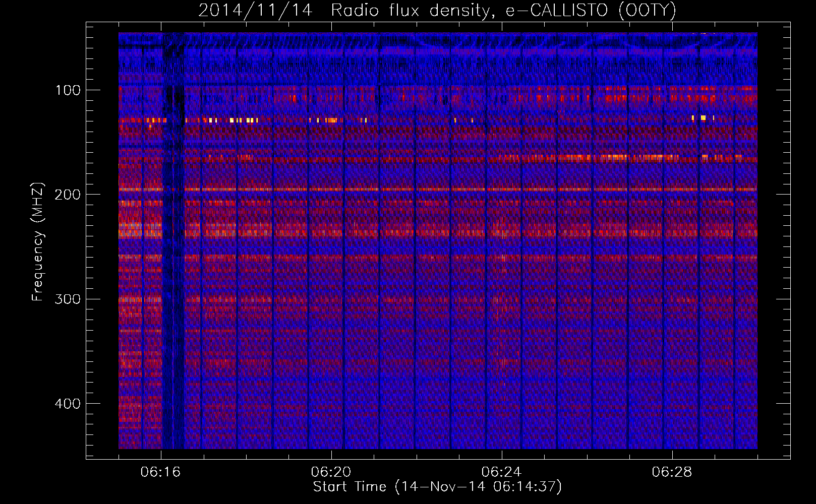Select the 'Frequency (MHZ)' axis label
Image resolution: width=816 pixels, height=504 pixels.
coord(38,241)
